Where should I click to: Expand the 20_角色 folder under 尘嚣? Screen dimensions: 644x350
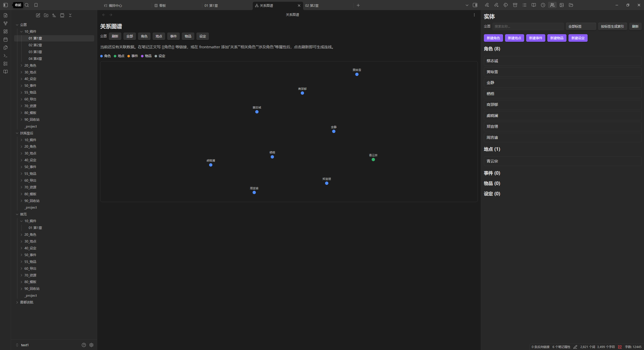coord(30,65)
